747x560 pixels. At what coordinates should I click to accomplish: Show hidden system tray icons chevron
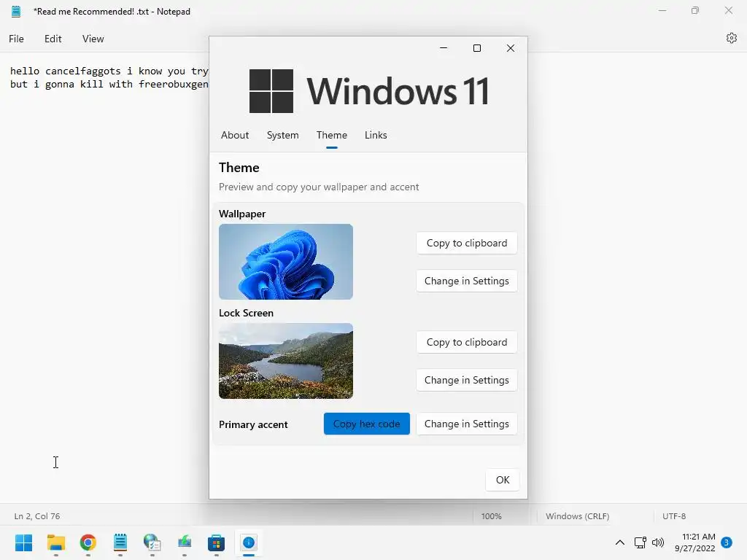(x=620, y=542)
